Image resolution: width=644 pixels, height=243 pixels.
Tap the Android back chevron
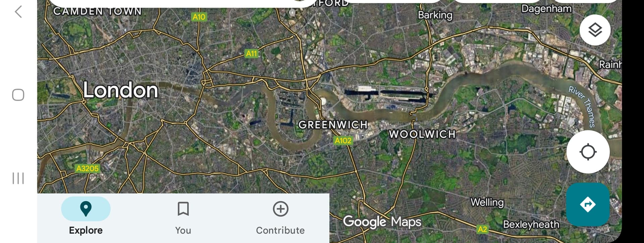point(18,12)
